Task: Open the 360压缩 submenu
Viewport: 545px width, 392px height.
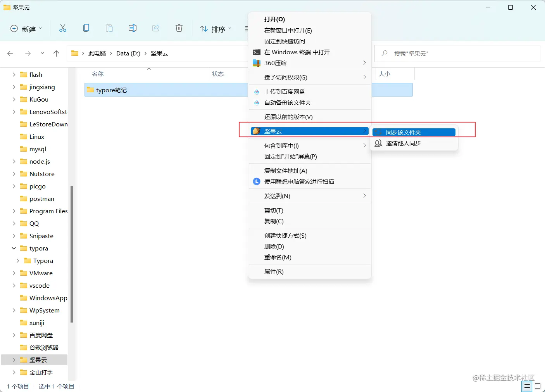Action: (x=309, y=63)
